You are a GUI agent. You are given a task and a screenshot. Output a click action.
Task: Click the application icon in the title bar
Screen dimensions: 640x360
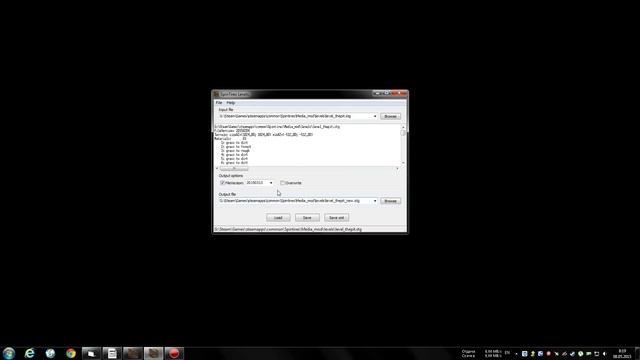click(216, 94)
